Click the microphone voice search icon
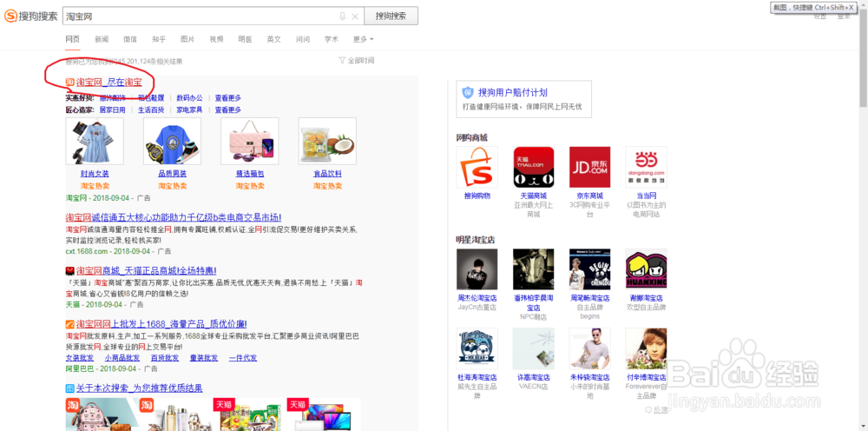 (x=343, y=16)
